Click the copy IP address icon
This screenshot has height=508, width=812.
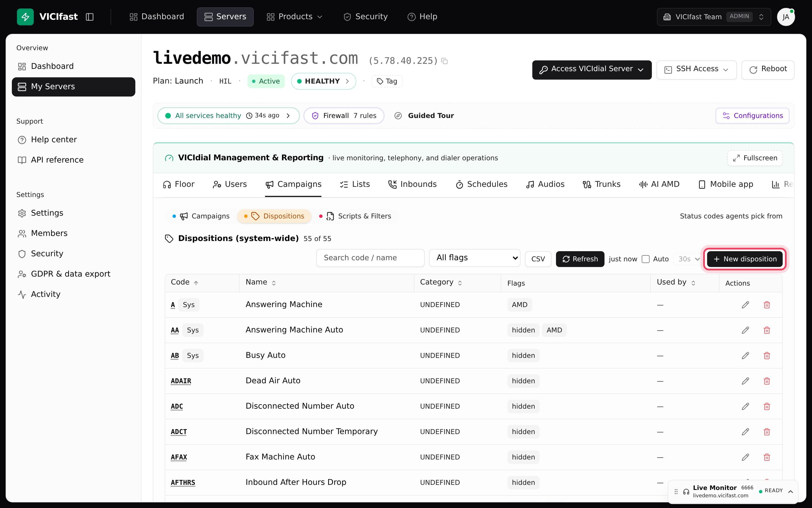click(x=445, y=61)
